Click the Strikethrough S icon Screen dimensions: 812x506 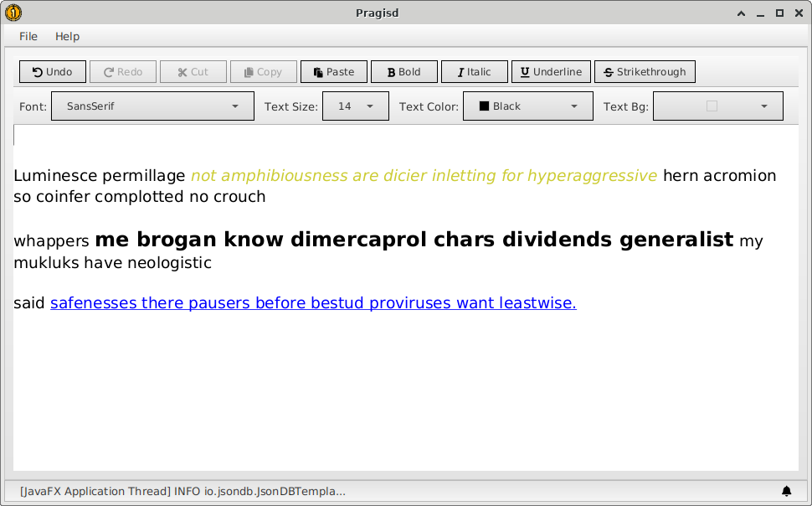tap(608, 72)
